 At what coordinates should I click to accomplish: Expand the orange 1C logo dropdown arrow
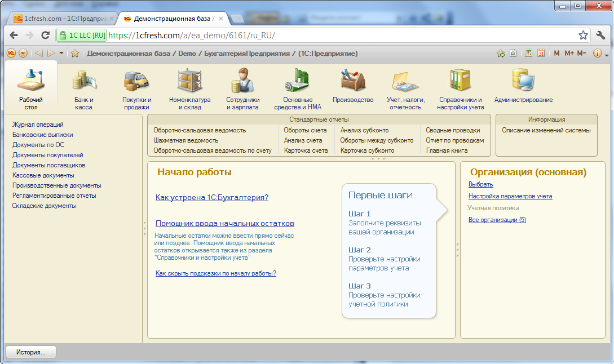click(23, 52)
